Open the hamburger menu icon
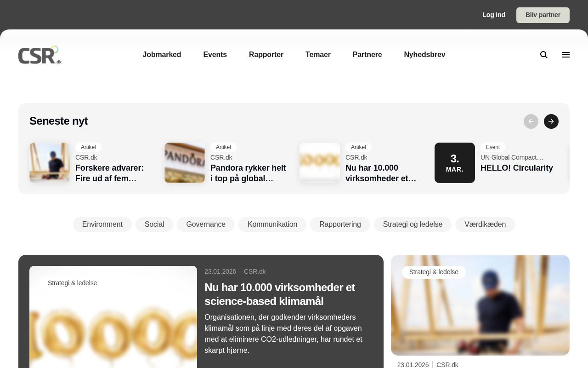The image size is (588, 368). pos(566,55)
